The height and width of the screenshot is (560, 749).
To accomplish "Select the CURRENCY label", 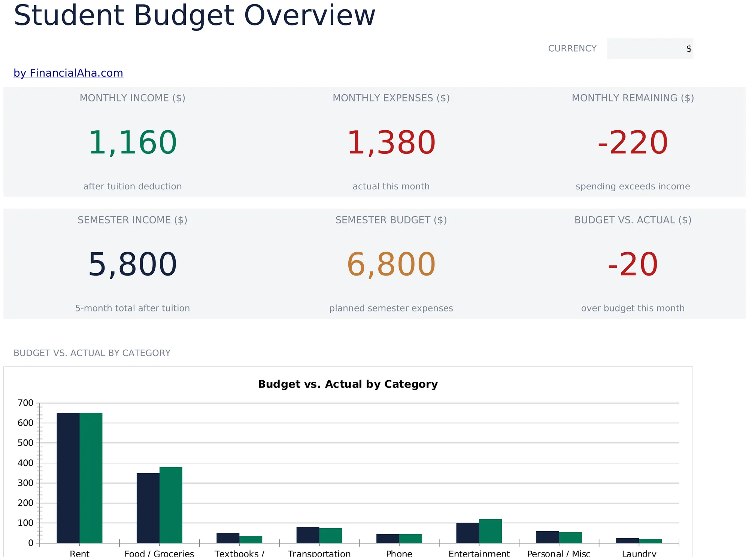I will (x=572, y=49).
